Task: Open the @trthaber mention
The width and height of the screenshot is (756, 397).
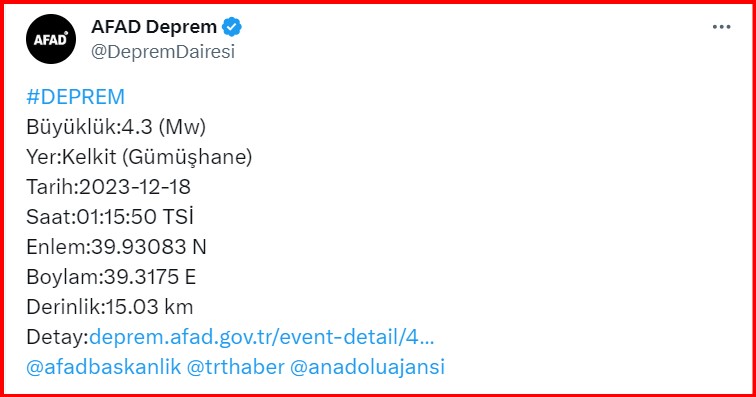Action: coord(235,367)
